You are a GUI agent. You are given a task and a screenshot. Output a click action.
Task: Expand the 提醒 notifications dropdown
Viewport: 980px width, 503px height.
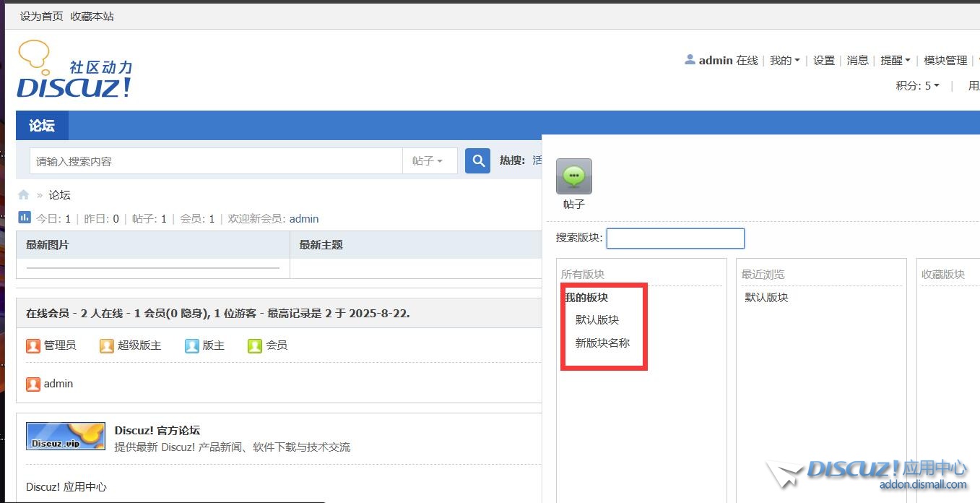pos(895,61)
